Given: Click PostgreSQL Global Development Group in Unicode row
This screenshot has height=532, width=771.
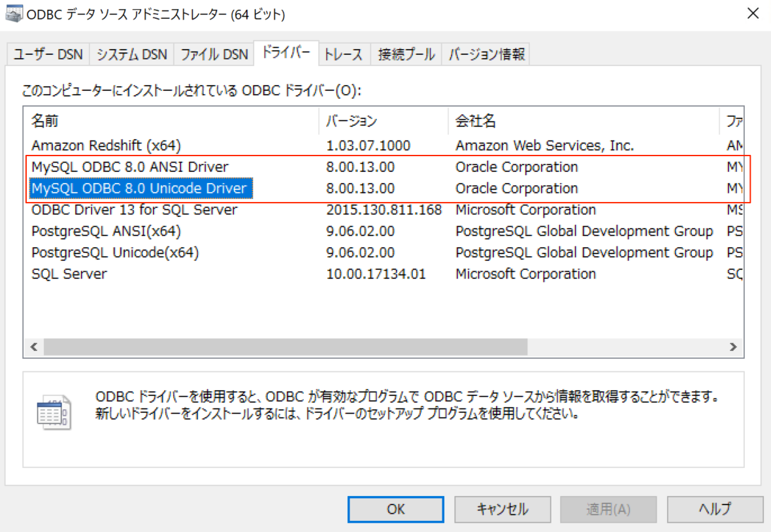Looking at the screenshot, I should 584,253.
